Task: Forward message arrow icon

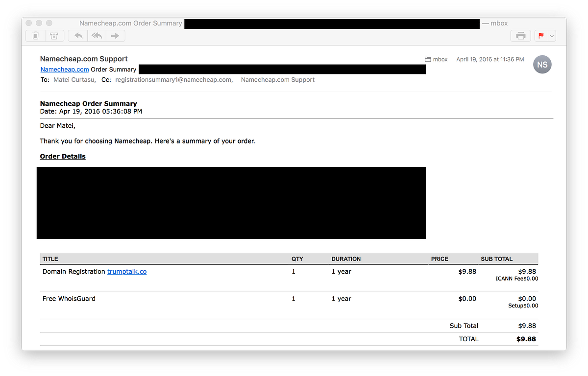Action: pyautogui.click(x=115, y=36)
